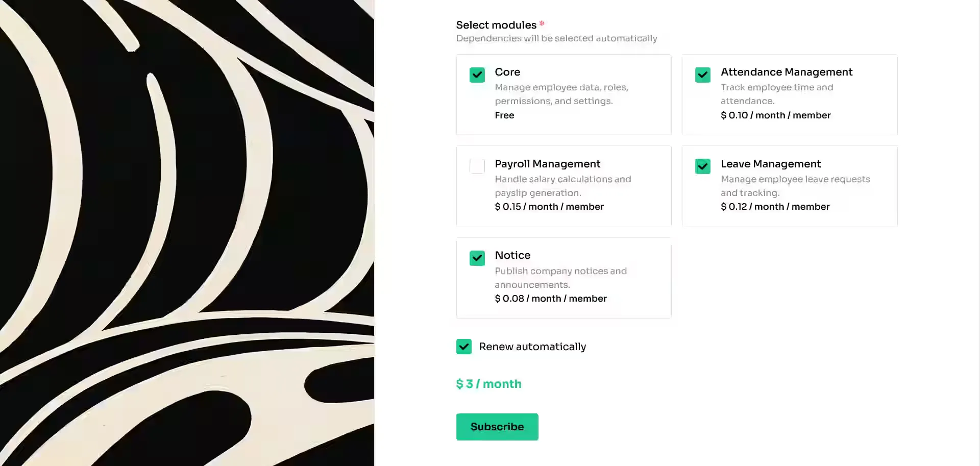Click the decorative zebra-pattern image panel
This screenshot has width=980, height=466.
pyautogui.click(x=187, y=233)
